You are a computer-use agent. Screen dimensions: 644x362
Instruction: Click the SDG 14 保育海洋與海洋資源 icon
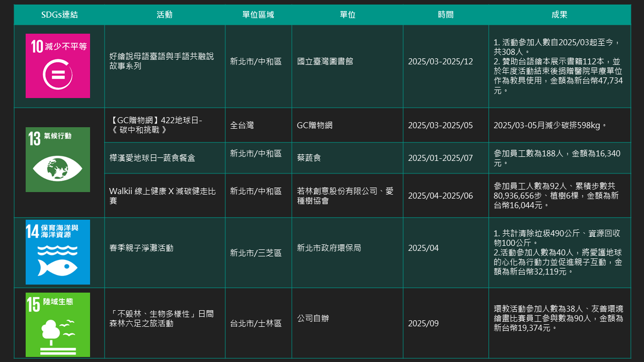coord(58,252)
